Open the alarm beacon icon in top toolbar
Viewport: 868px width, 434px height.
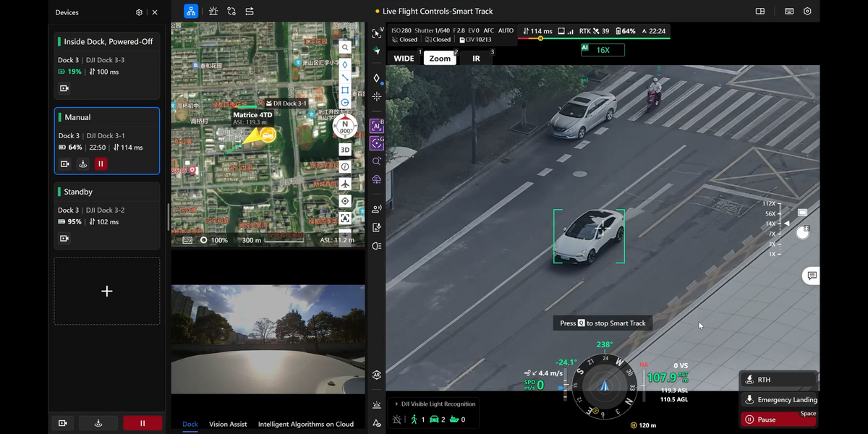click(213, 12)
